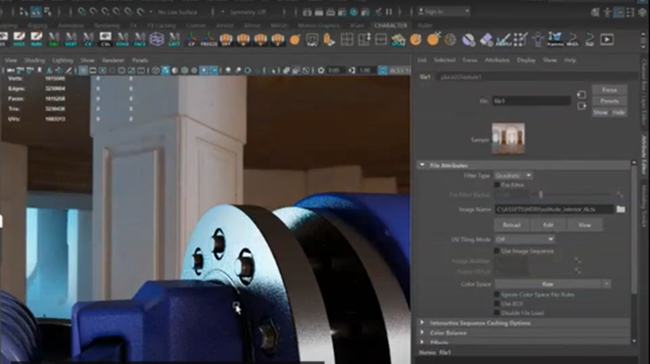Click the Sample texture thumbnail
The height and width of the screenshot is (364, 650).
[x=508, y=138]
